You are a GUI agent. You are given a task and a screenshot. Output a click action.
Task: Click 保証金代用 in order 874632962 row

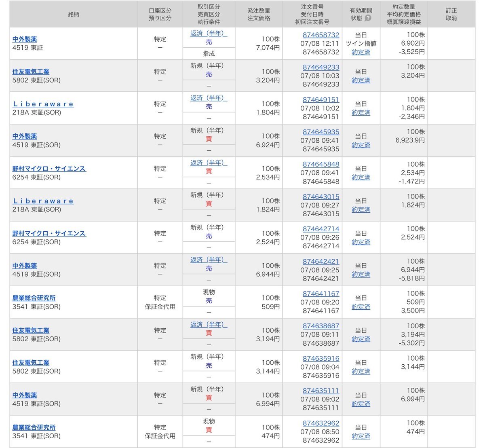pyautogui.click(x=160, y=436)
